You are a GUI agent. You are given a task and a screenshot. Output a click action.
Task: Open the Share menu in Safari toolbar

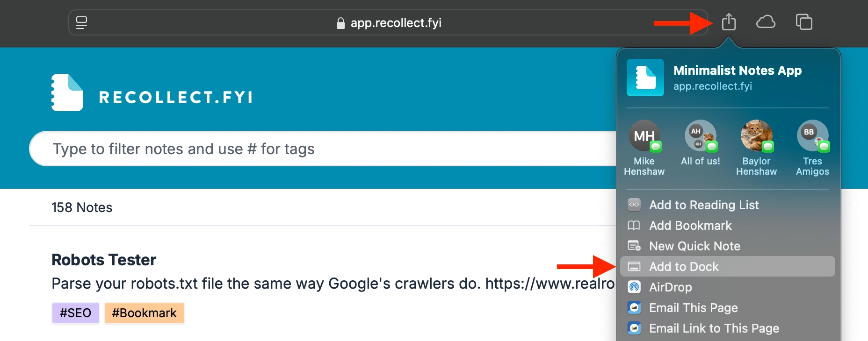(730, 22)
